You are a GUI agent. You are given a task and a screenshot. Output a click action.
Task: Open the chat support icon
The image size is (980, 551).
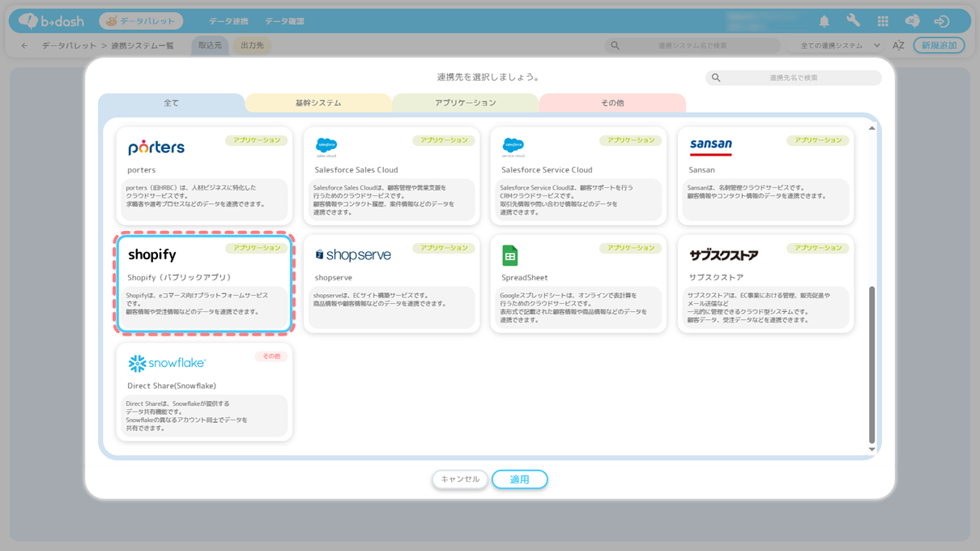912,21
